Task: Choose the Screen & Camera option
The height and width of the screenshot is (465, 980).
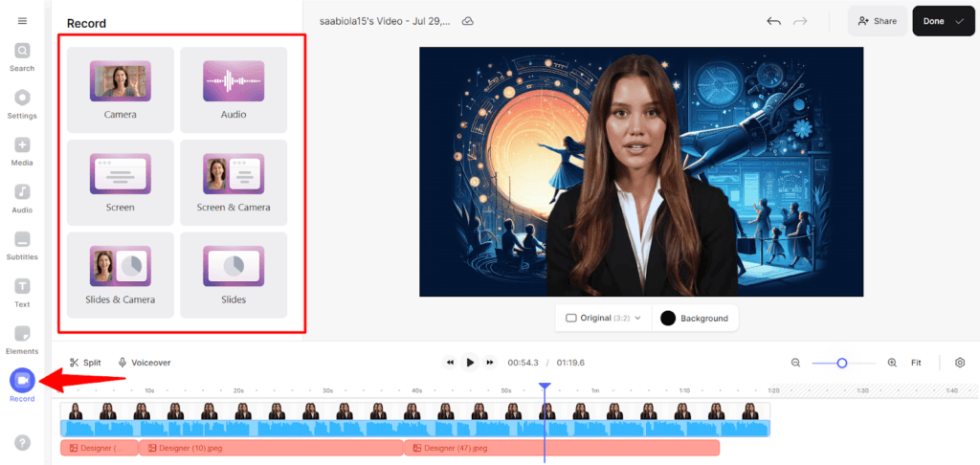Action: point(234,183)
